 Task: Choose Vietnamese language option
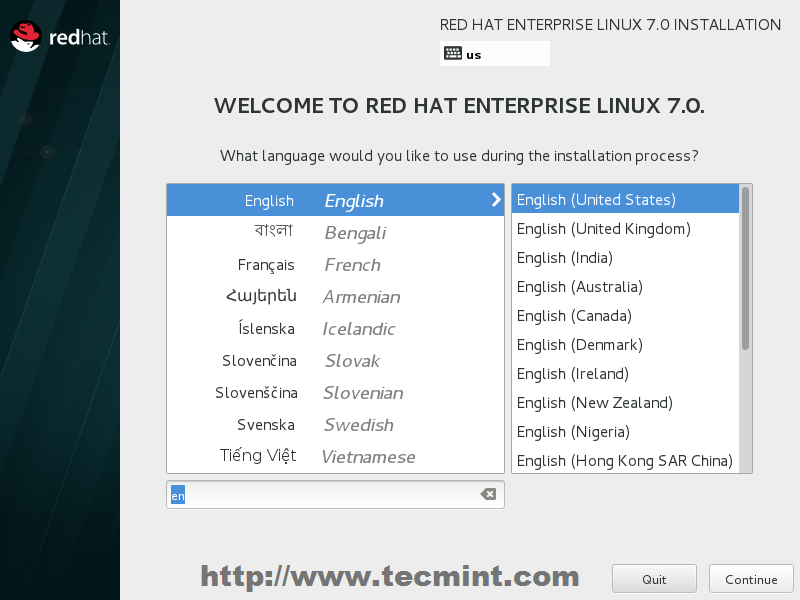click(x=335, y=457)
